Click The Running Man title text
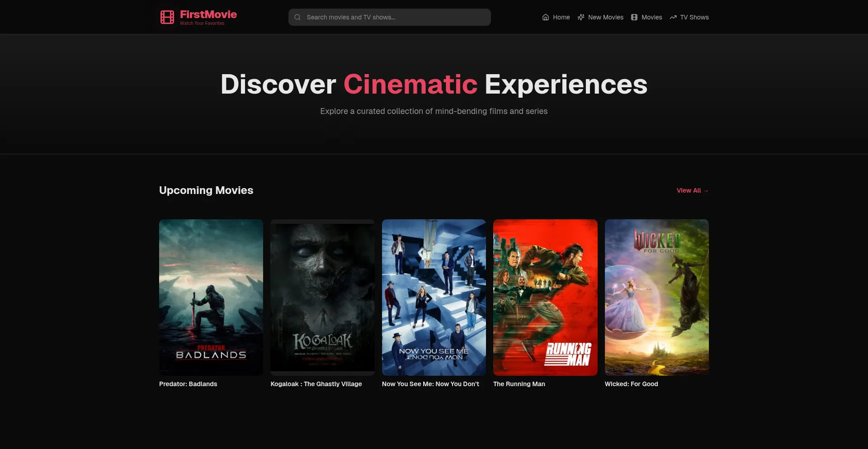The height and width of the screenshot is (449, 868). coord(519,384)
